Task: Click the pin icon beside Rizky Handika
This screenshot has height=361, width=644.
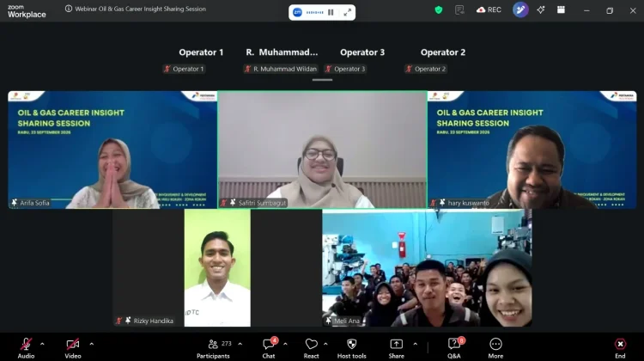Action: point(128,321)
